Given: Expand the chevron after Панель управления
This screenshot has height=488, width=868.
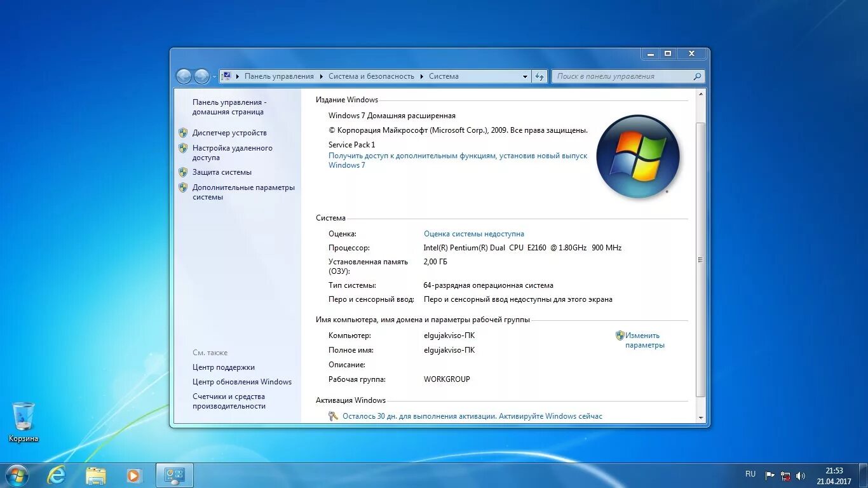Looking at the screenshot, I should [x=321, y=76].
